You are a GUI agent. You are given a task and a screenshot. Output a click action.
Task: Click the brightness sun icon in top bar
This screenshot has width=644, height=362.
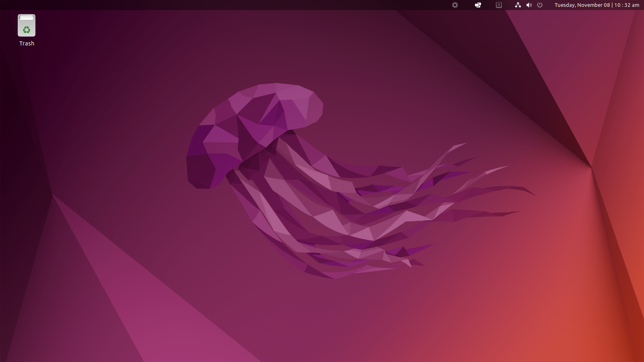click(x=455, y=5)
